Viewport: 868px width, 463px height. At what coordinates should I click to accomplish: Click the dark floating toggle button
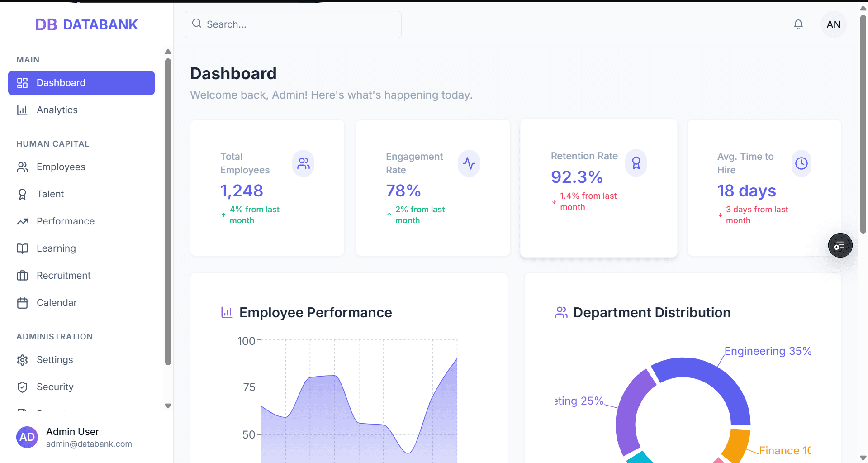[x=840, y=246]
